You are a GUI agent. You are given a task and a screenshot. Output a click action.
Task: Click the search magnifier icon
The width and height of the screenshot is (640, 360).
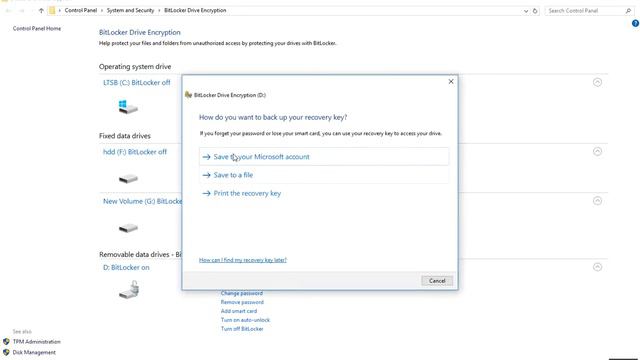coord(628,11)
